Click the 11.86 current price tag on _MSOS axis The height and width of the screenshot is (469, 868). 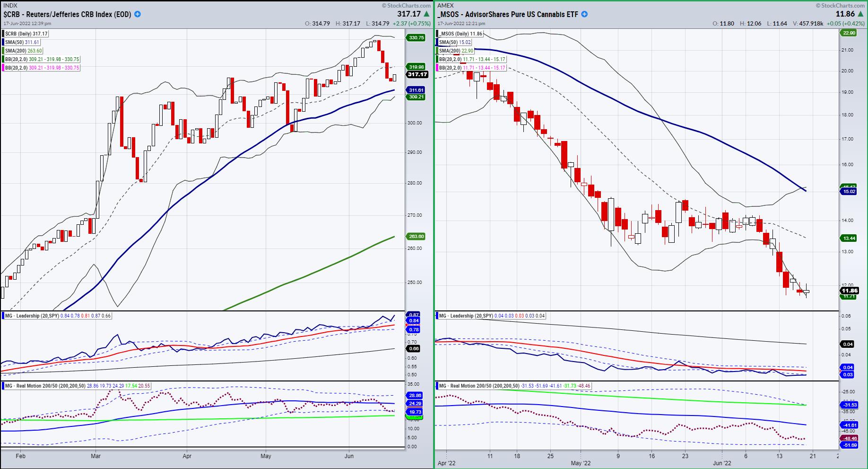point(849,291)
